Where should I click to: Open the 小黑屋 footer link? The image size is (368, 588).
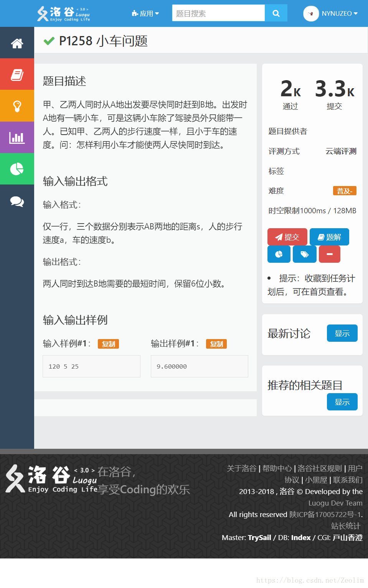pos(316,480)
